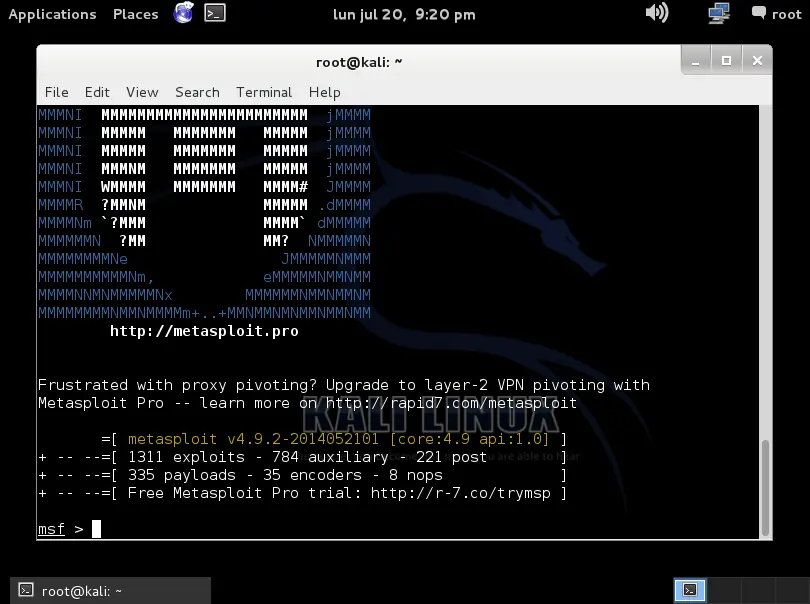810x604 pixels.
Task: Click the terminal vertical scrollbar thumb
Action: point(766,488)
